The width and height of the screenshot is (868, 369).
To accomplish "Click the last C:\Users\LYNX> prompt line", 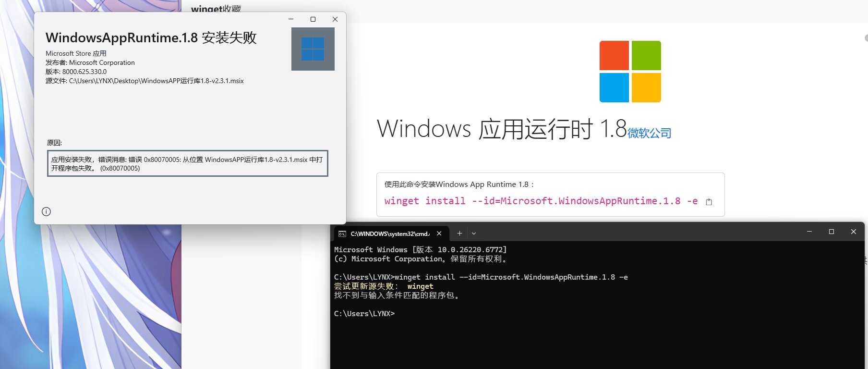I will [364, 314].
